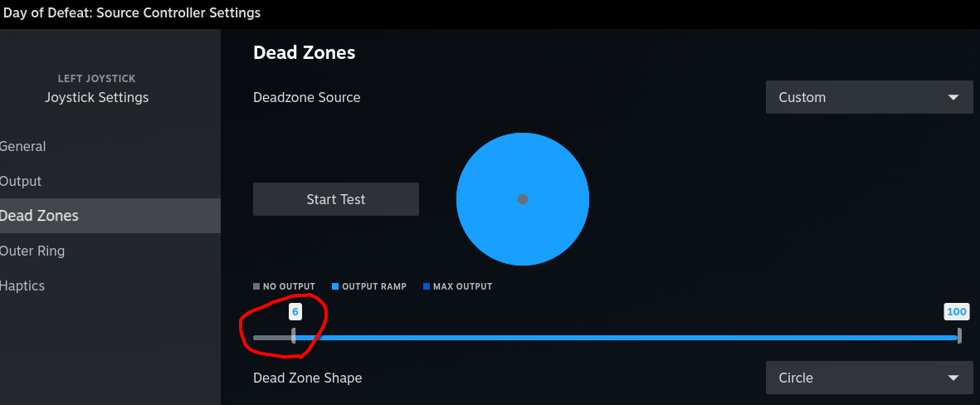Click the dark blue Max Output legend square
980x405 pixels.
coord(427,286)
